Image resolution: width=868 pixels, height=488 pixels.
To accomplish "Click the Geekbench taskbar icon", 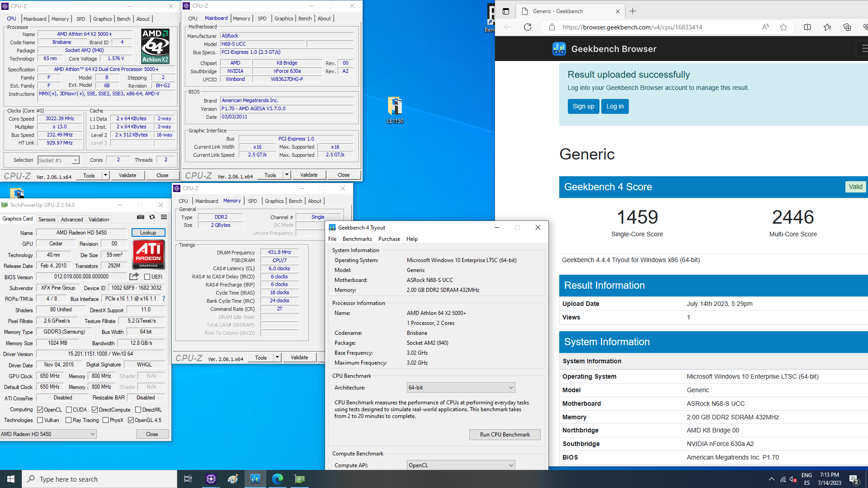I will pos(255,479).
